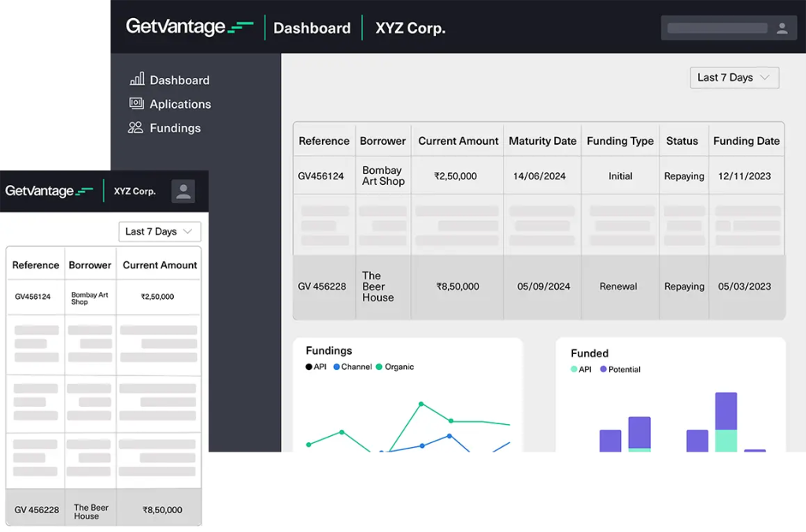
Task: Click ₹8,50,000 in mobile table
Action: pyautogui.click(x=162, y=510)
